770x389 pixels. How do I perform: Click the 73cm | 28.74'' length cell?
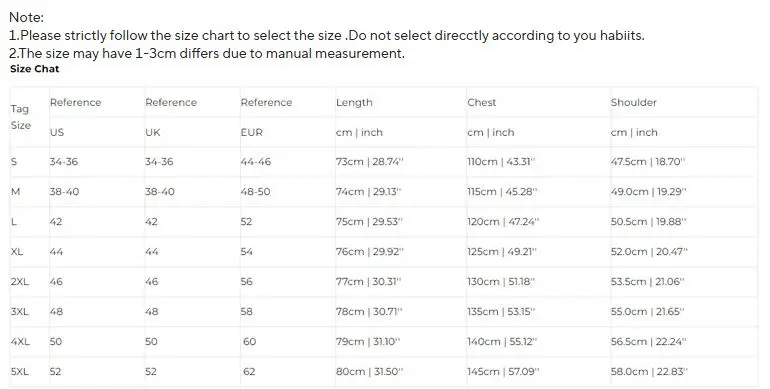pos(369,162)
